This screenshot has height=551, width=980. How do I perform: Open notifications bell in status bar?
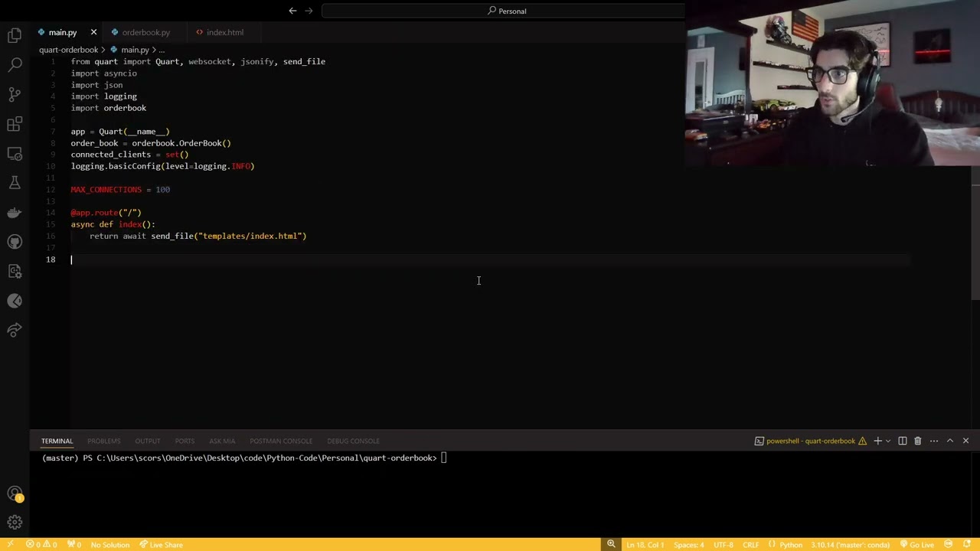[967, 545]
